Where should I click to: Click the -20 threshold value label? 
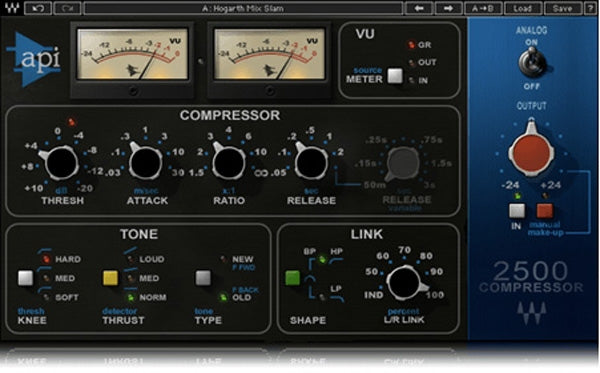coord(85,189)
